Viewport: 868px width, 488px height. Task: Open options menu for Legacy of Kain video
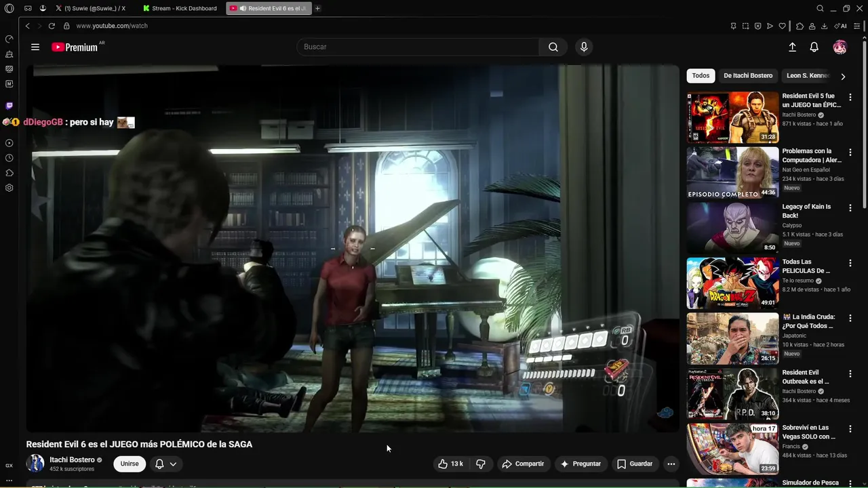[x=850, y=207]
